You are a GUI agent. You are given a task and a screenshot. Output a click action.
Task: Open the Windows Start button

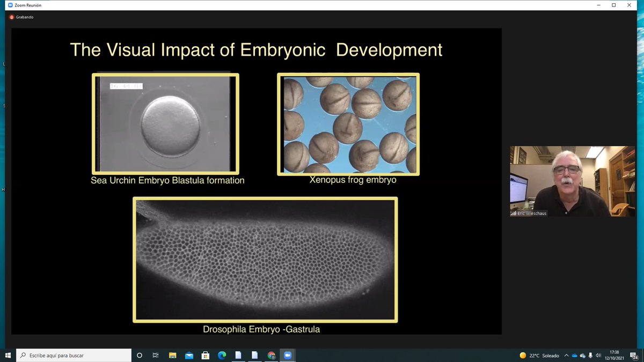click(8, 355)
